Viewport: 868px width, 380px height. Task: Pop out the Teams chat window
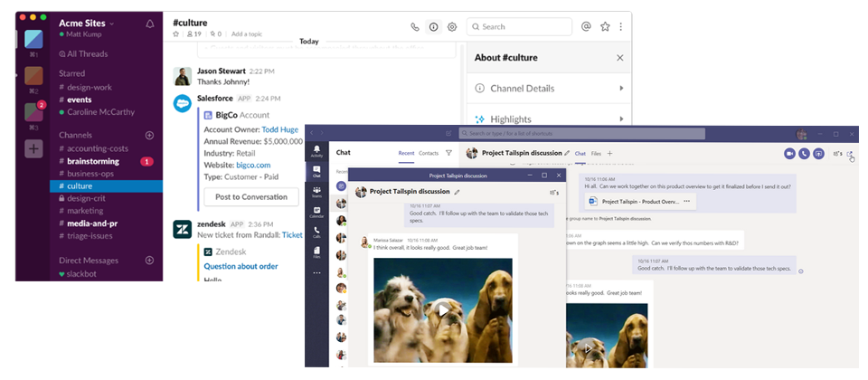850,154
